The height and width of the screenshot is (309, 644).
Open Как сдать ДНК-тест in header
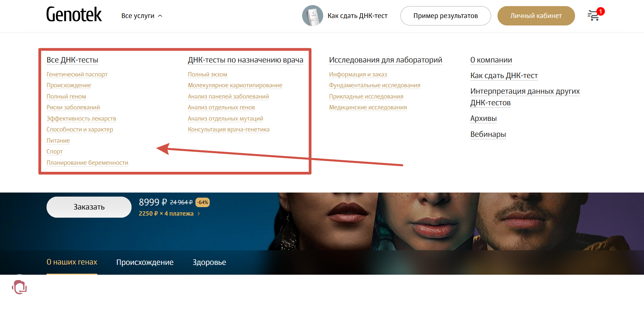[357, 16]
